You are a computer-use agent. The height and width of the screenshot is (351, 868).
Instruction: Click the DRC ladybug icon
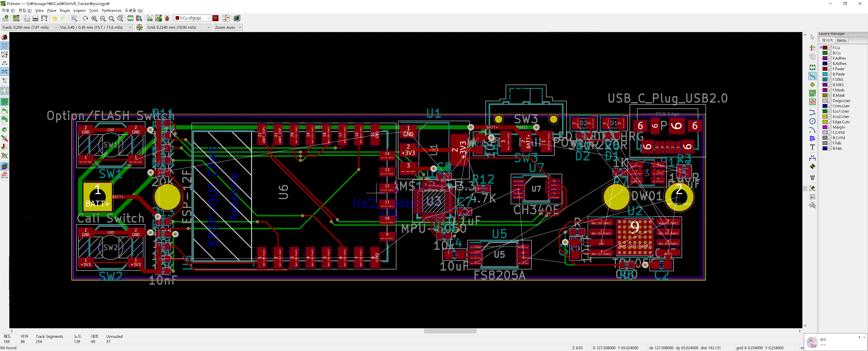coord(167,18)
